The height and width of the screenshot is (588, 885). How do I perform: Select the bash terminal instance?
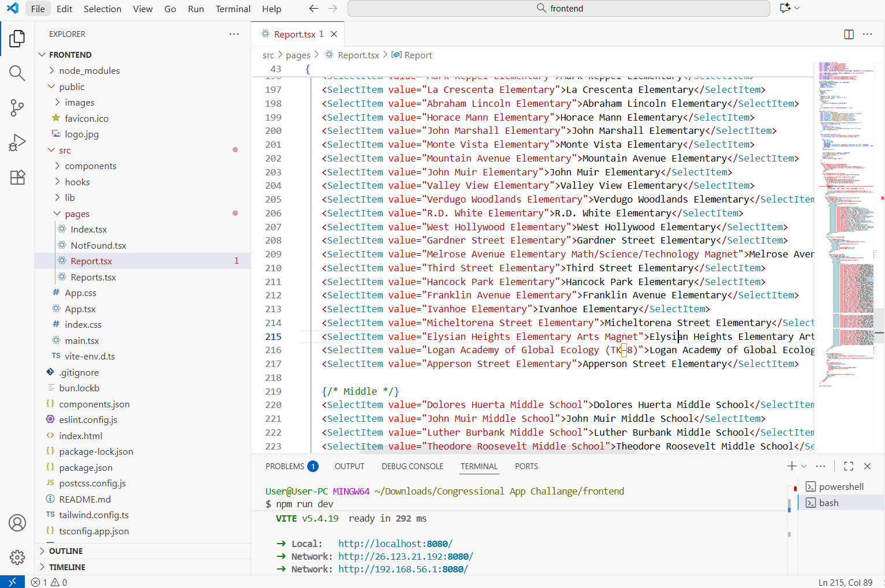[x=842, y=503]
